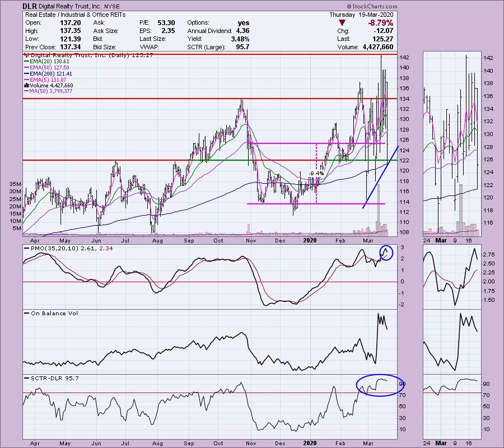Click the Last price 125.27 in quote table
Viewport: 504px width, 448px height.
[383, 39]
